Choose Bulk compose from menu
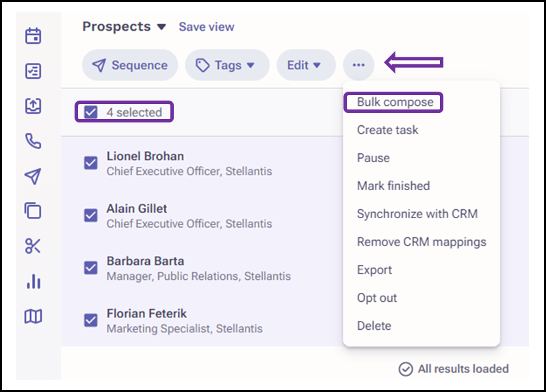Image resolution: width=546 pixels, height=392 pixels. [395, 102]
